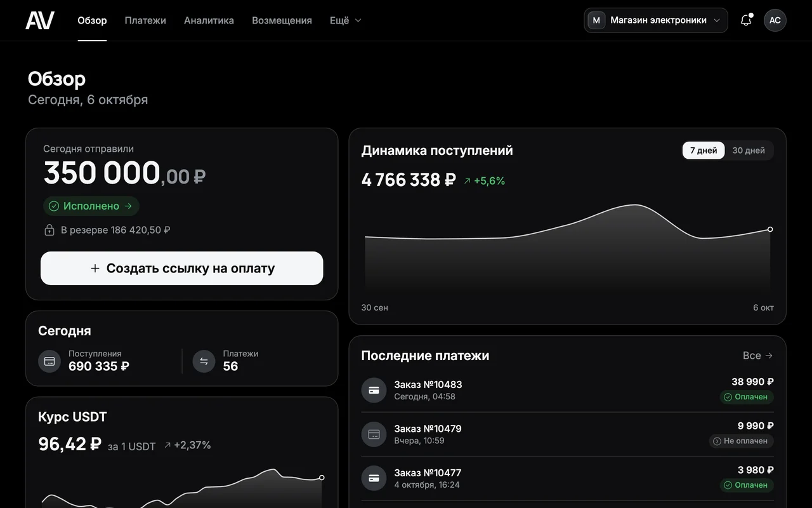Screen dimensions: 812x508
Task: Click the transfer arrows icon next to Платежи
Action: 204,361
